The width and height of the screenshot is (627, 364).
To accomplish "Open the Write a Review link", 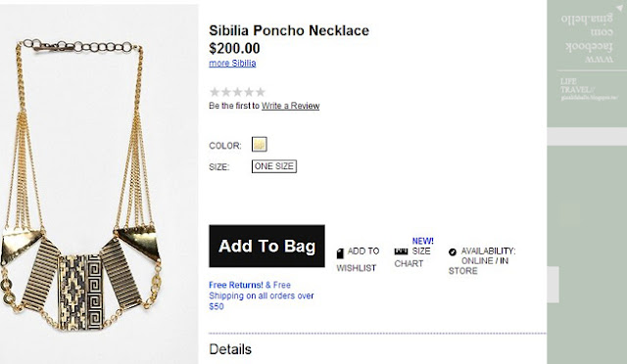I will [290, 106].
